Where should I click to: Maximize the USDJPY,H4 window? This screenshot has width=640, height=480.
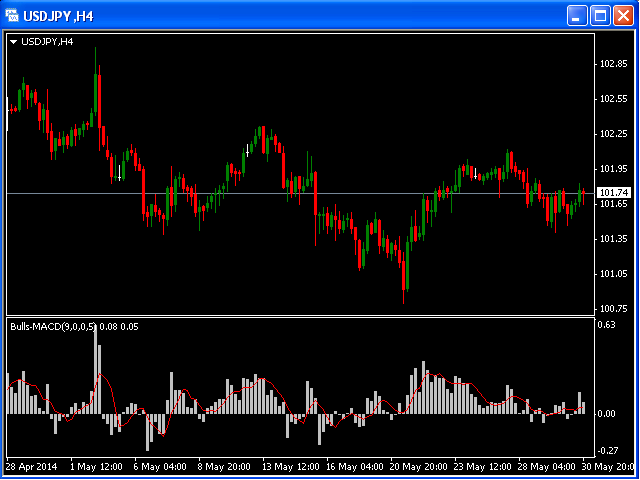pos(600,16)
